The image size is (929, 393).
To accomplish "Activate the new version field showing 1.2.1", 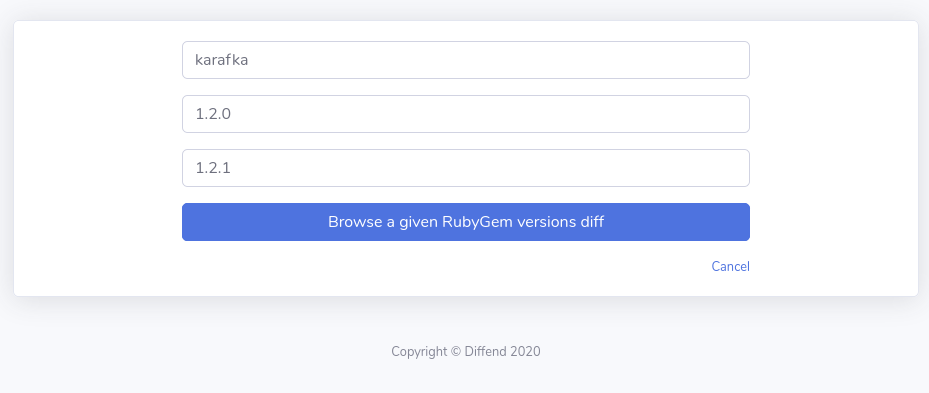I will pyautogui.click(x=466, y=168).
